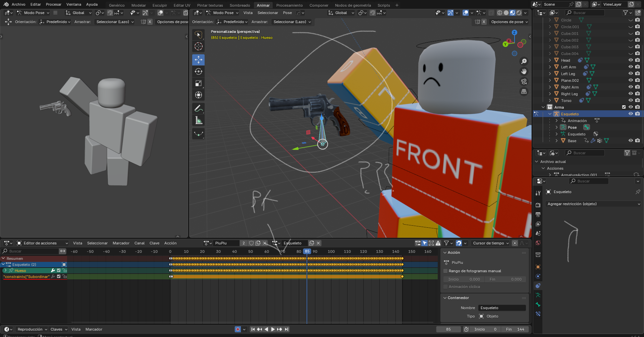Expand the Head object in outliner

click(x=550, y=60)
